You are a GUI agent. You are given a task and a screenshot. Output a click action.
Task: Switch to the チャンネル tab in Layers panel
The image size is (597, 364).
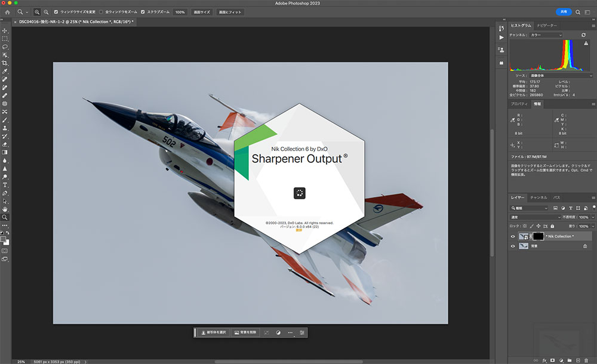click(538, 198)
